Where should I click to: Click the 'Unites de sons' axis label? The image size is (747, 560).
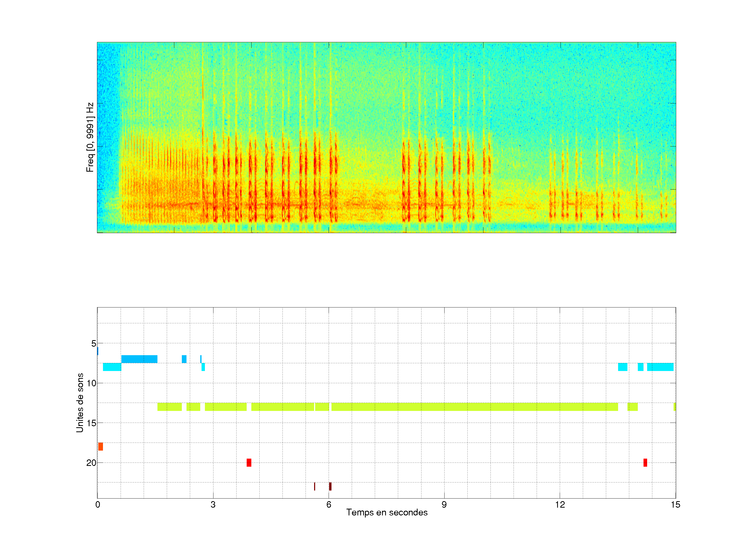tap(80, 403)
